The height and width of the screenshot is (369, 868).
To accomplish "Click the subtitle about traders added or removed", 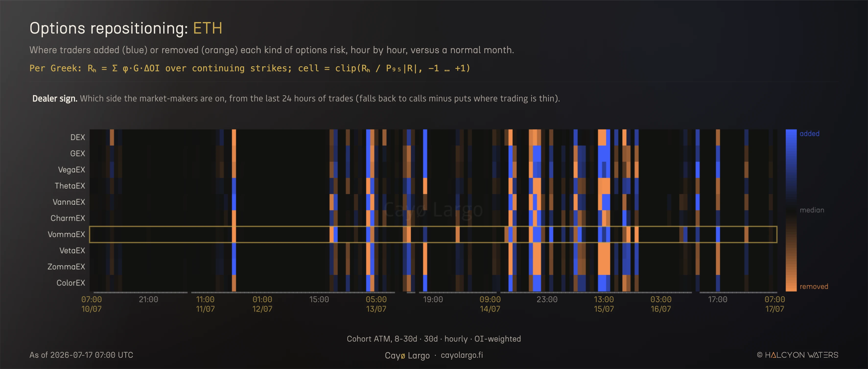I will 272,50.
